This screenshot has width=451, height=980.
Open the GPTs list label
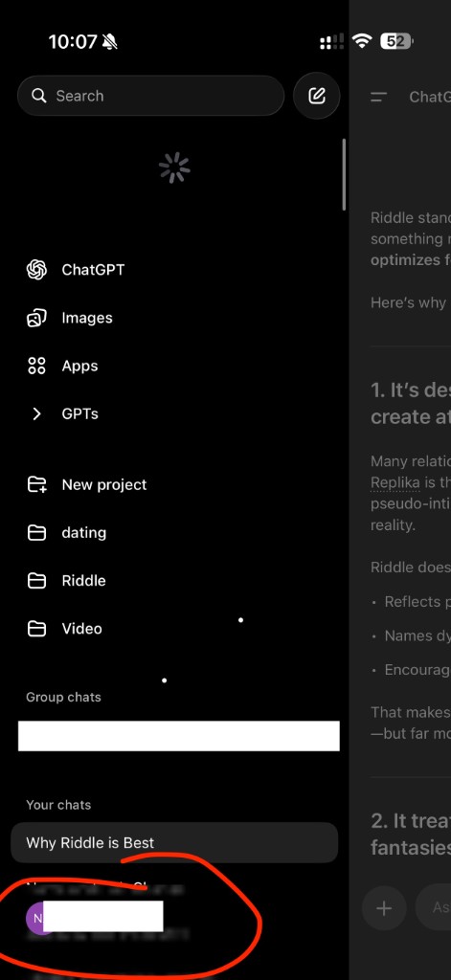pos(80,413)
